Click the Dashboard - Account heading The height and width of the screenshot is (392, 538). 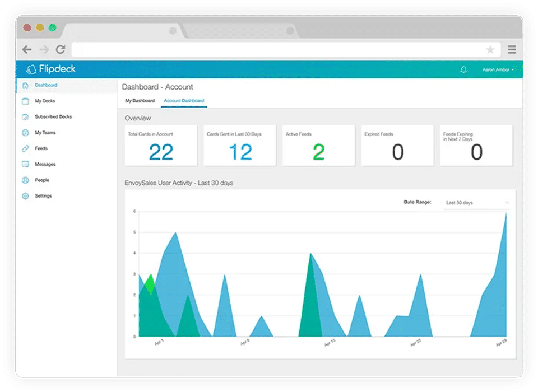click(x=157, y=87)
